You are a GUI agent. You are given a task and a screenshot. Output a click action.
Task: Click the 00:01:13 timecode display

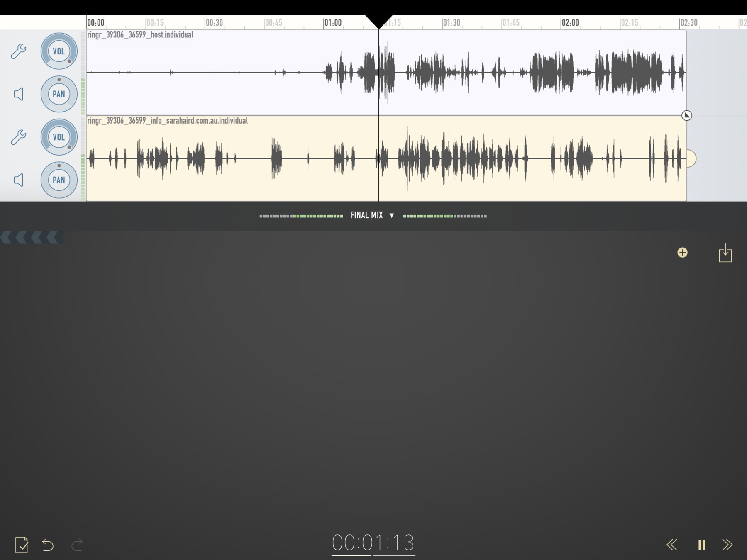pyautogui.click(x=373, y=543)
